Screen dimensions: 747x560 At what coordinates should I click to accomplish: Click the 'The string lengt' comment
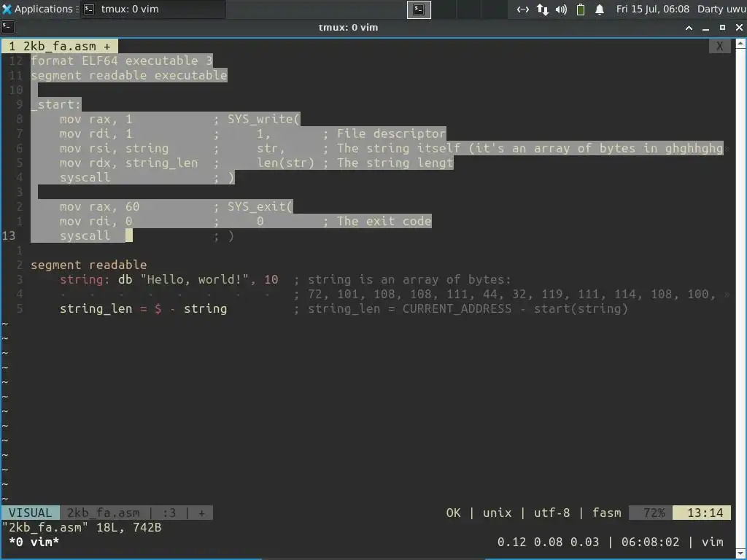pos(395,163)
